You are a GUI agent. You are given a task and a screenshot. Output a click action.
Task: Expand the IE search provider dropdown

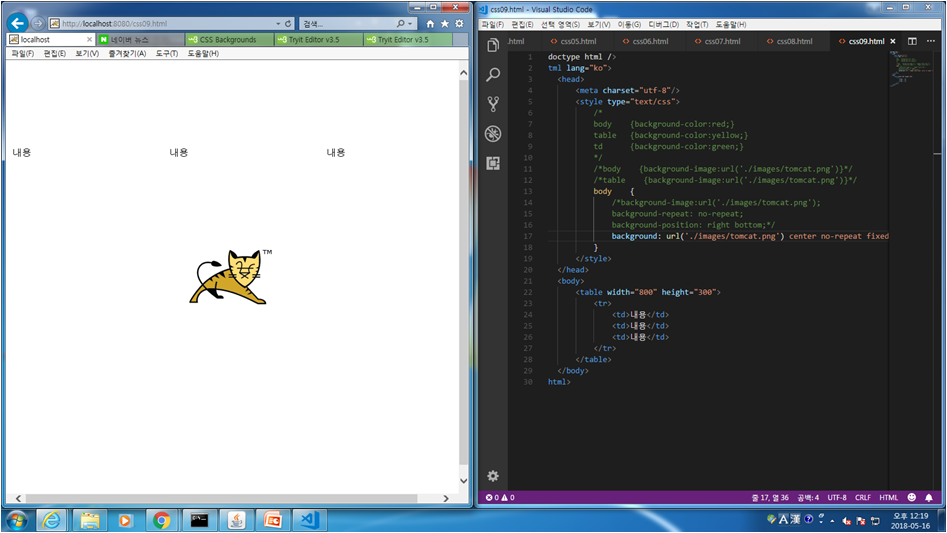(x=410, y=24)
